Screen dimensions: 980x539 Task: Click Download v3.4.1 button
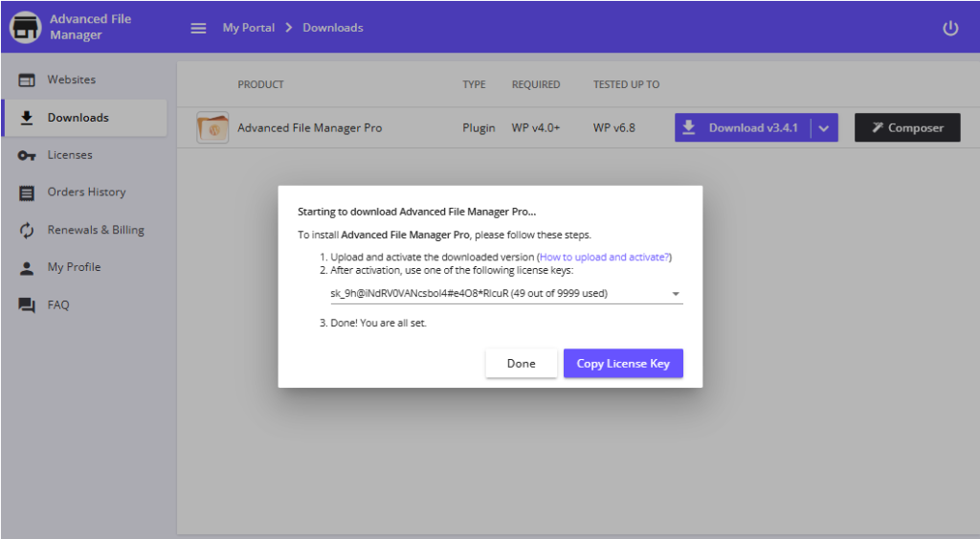(x=743, y=127)
